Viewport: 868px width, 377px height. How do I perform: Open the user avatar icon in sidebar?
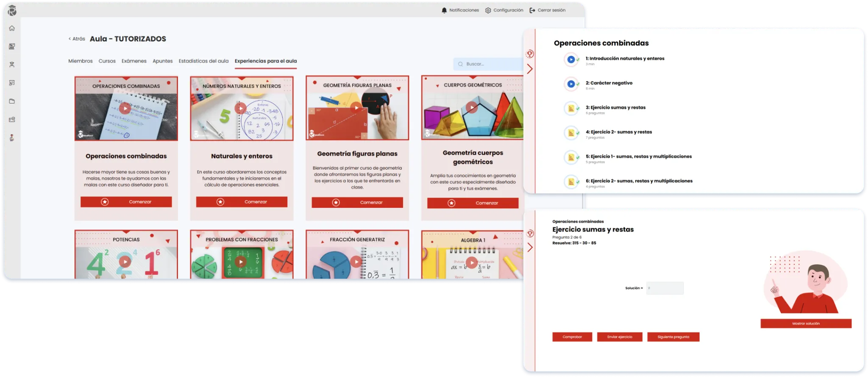(x=12, y=138)
